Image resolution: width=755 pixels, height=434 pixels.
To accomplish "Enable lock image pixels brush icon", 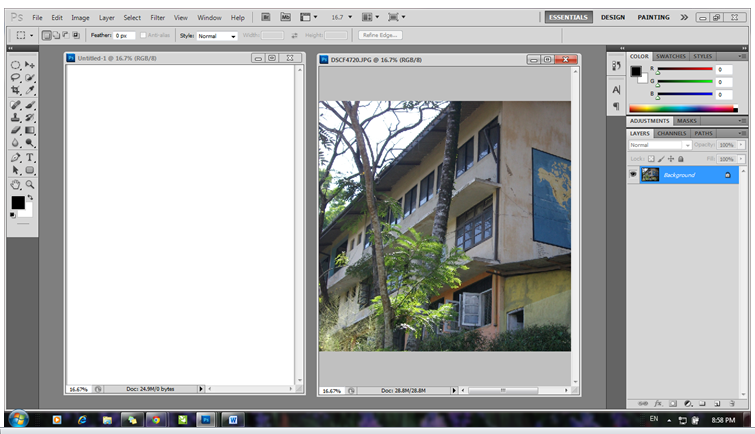I will 661,159.
